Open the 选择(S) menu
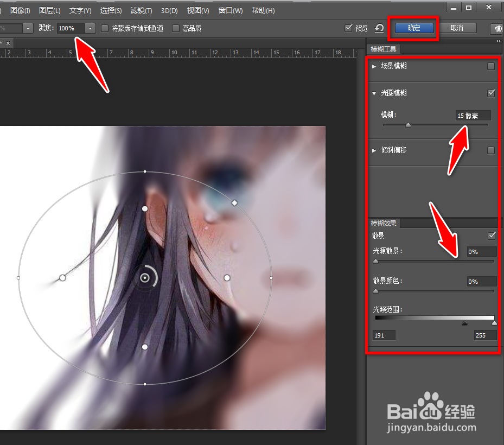The image size is (504, 445). (111, 11)
